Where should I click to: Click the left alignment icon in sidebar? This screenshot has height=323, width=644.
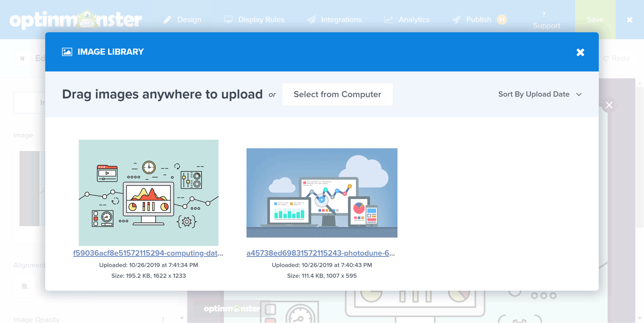click(24, 286)
